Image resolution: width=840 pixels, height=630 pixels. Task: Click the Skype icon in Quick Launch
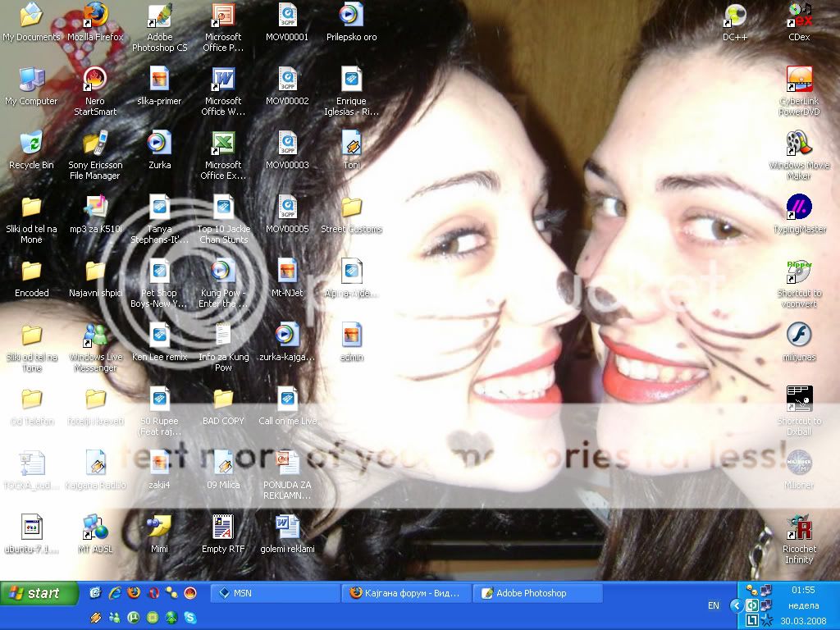tap(190, 618)
